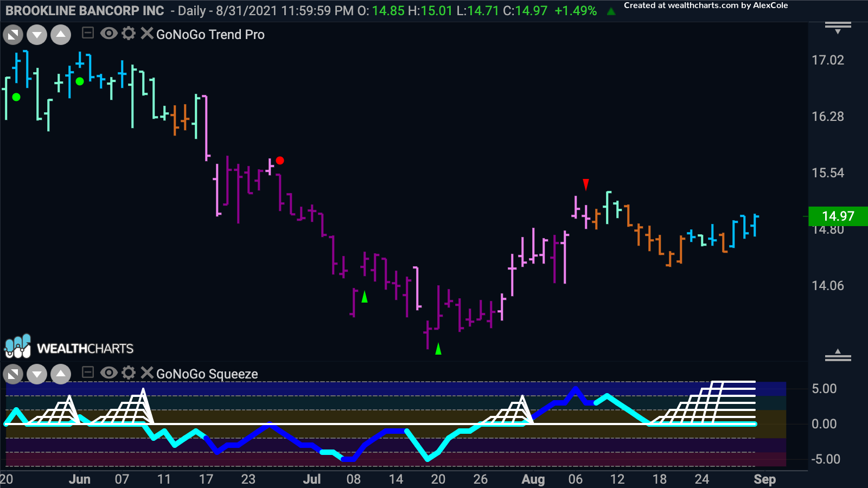This screenshot has height=488, width=868.
Task: Click the bottom price-scale expand arrow icon
Action: click(x=838, y=355)
